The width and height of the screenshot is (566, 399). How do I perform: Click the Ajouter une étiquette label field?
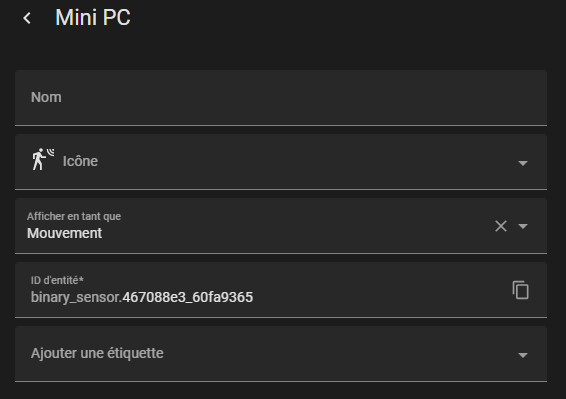[281, 354]
